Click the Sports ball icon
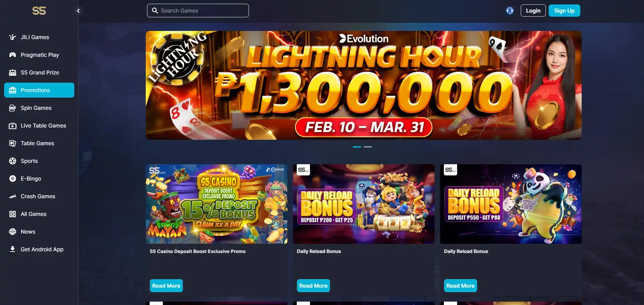644x305 pixels. click(13, 161)
